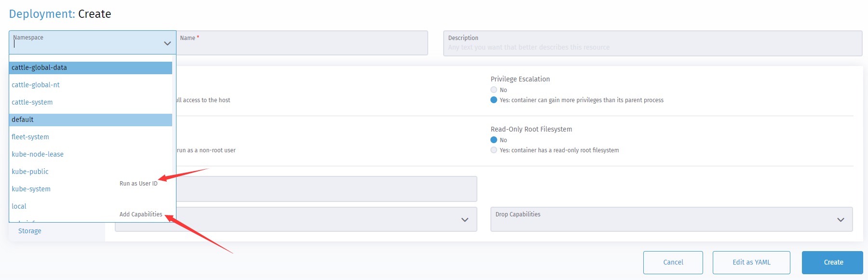Set Privilege Escalation to No
The width and height of the screenshot is (868, 280).
(x=494, y=90)
